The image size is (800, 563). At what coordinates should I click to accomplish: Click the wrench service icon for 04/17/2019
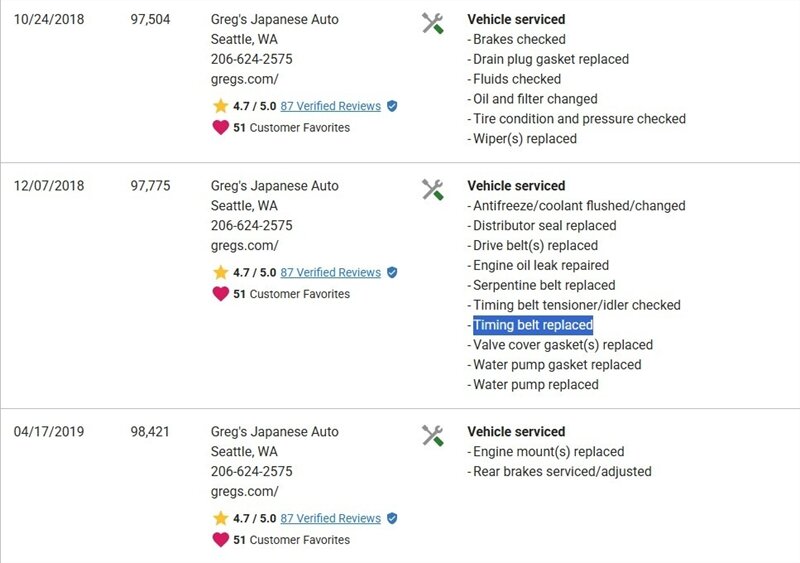[432, 435]
